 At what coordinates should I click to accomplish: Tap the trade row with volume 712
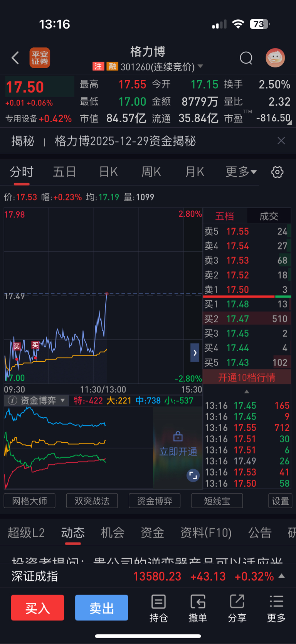click(247, 428)
